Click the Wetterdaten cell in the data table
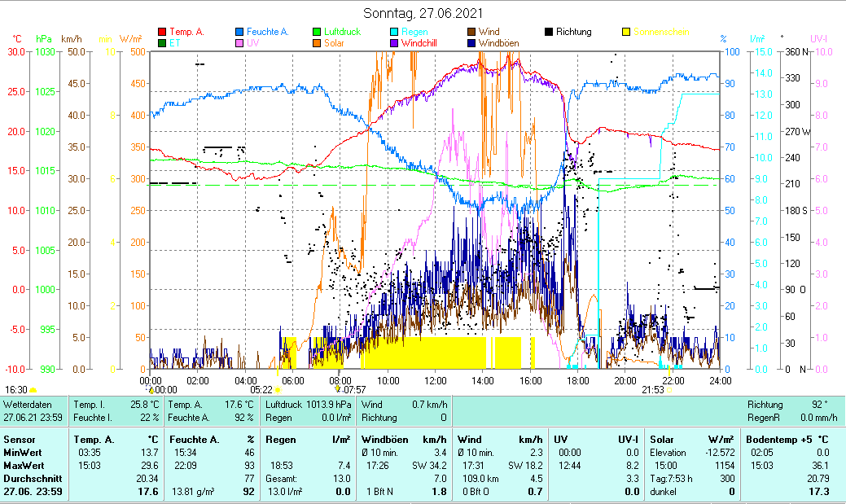This screenshot has width=846, height=504. pyautogui.click(x=28, y=405)
